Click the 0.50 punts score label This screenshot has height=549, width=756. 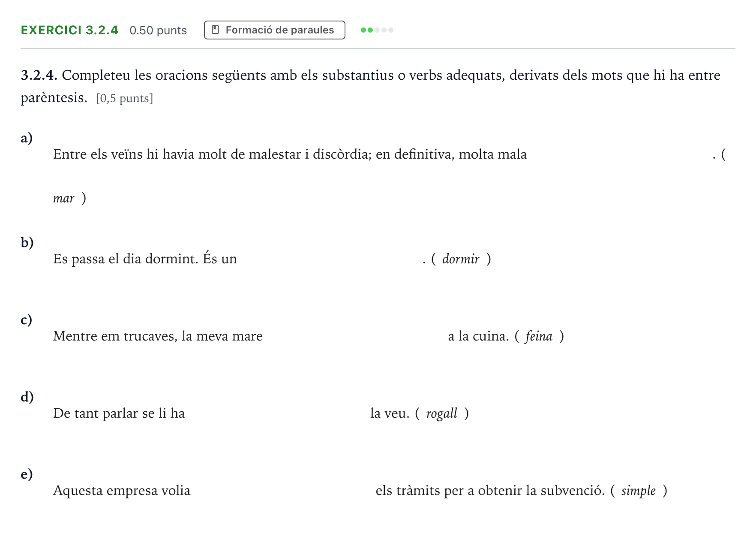158,30
